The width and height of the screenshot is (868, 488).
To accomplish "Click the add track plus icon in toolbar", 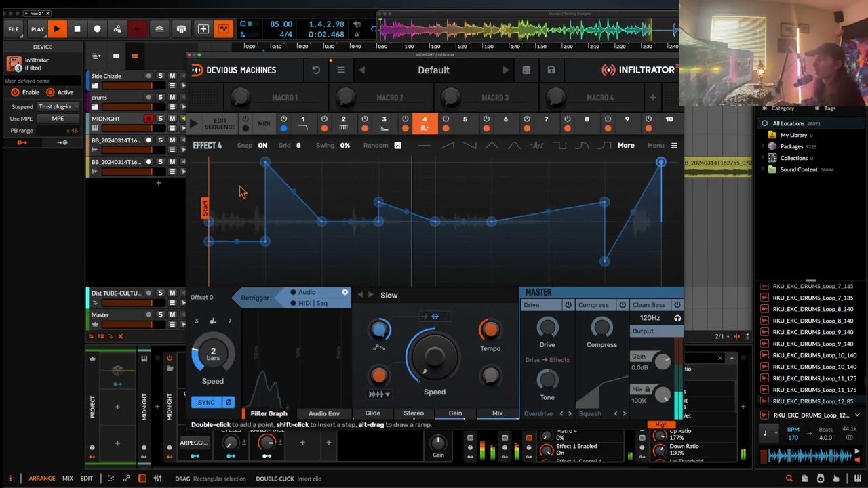I will 203,29.
